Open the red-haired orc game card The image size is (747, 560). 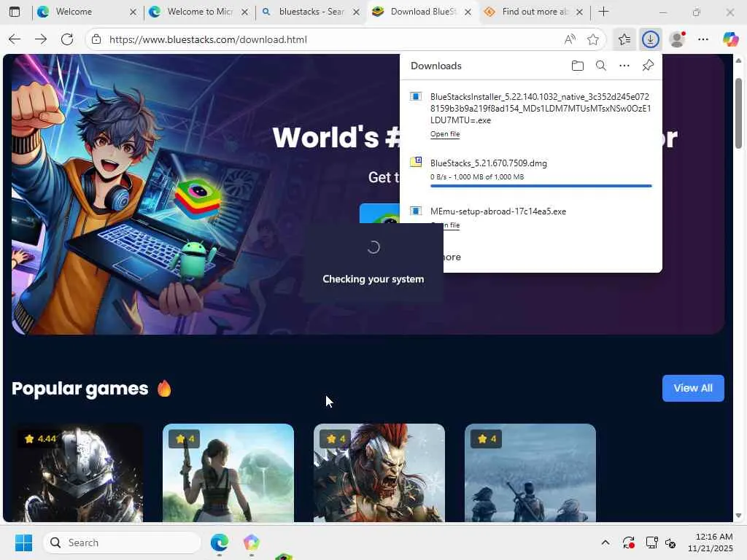click(379, 472)
